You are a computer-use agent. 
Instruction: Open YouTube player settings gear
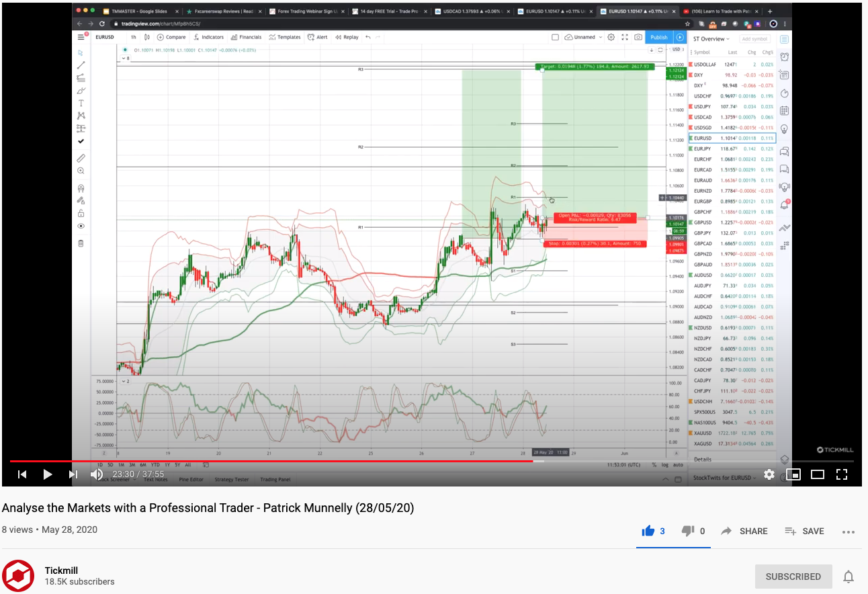(769, 474)
